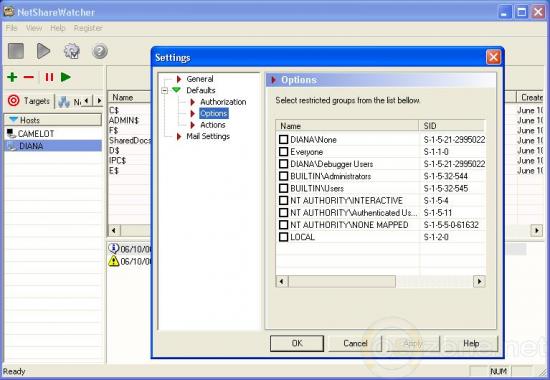Click the red arrow icon beside General
Screen dimensions: 550x380
tap(179, 79)
